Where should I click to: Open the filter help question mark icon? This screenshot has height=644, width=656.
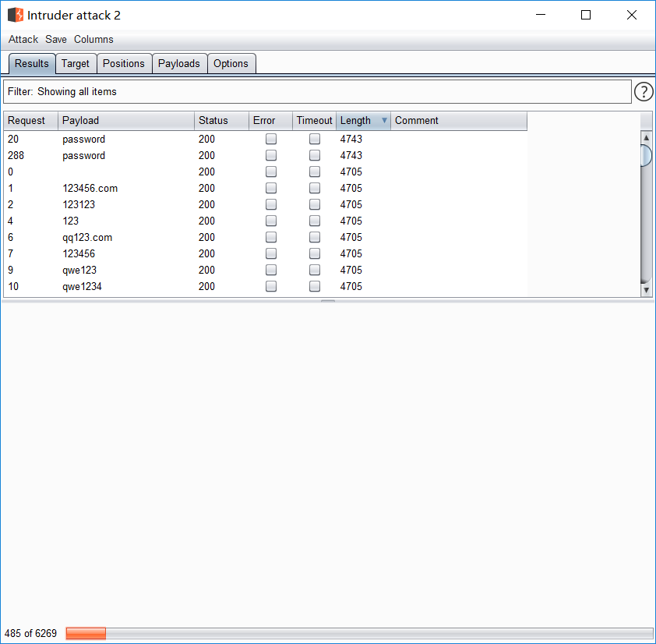click(x=644, y=92)
